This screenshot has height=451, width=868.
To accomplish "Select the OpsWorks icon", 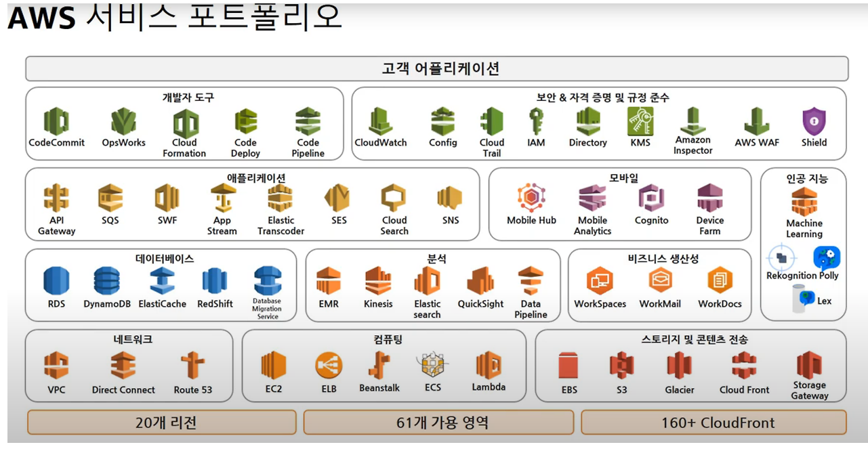I will [x=123, y=122].
